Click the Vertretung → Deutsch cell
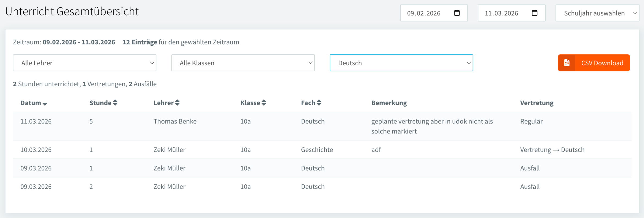The image size is (644, 218). tap(552, 150)
